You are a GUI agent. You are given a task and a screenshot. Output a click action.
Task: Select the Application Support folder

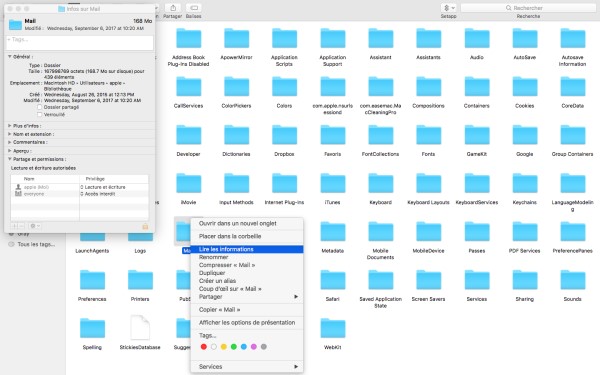pos(333,38)
